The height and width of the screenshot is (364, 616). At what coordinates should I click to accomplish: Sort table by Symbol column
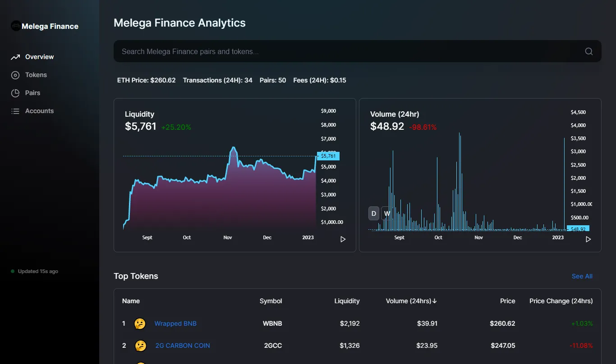[x=271, y=301]
